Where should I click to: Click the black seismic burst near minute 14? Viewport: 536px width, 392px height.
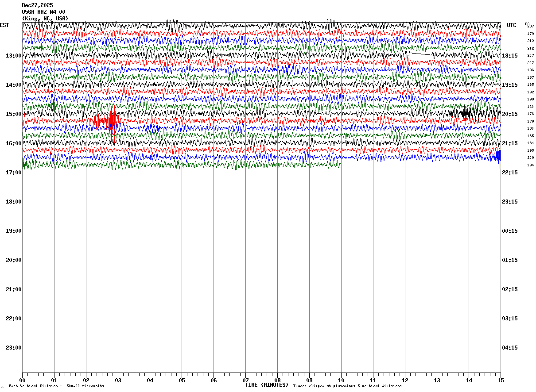coord(465,113)
